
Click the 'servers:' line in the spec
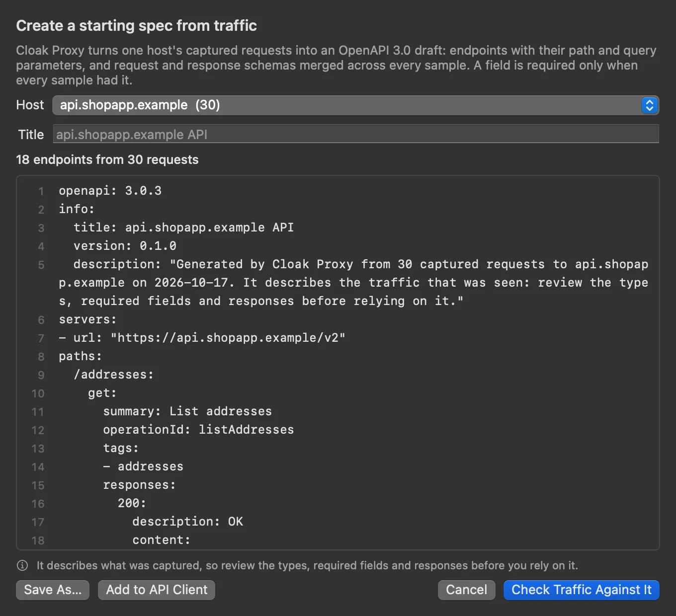[87, 319]
